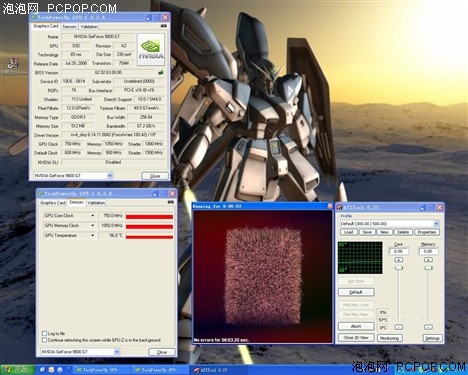The height and width of the screenshot is (375, 468).
Task: Switch to first TechPowerUp GPU-Z taskbar button
Action: pos(100,370)
